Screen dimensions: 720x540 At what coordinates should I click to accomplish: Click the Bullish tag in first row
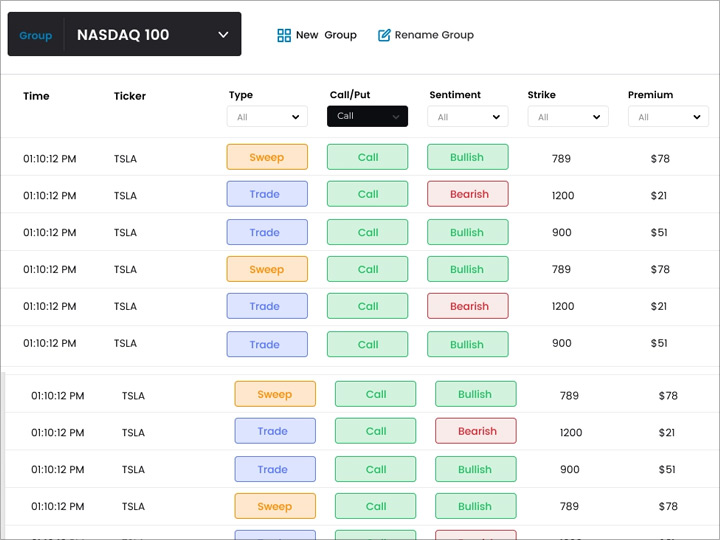pos(467,157)
